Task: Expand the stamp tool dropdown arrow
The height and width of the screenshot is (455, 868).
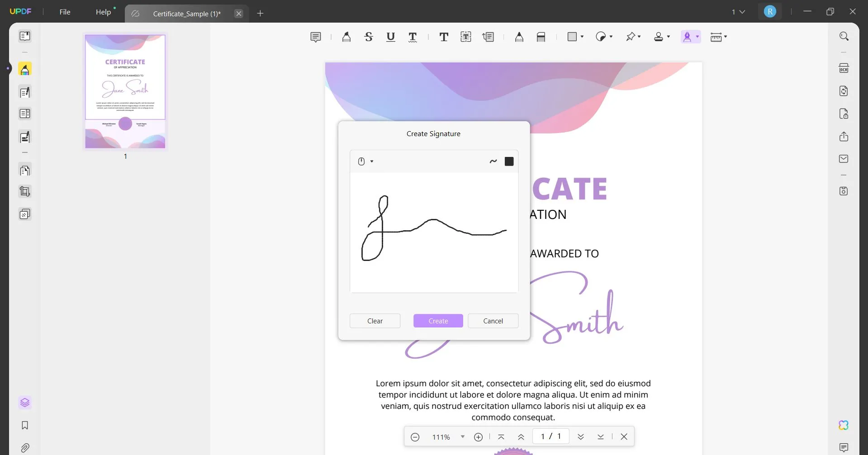Action: [669, 37]
